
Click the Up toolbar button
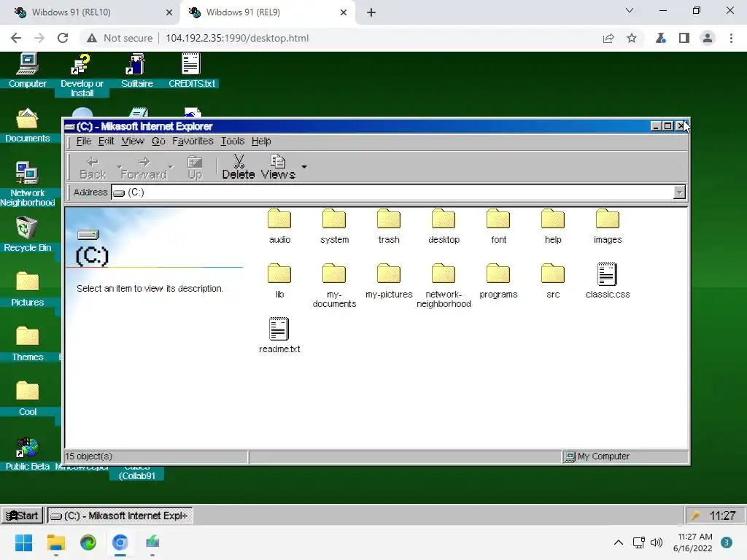(x=195, y=168)
